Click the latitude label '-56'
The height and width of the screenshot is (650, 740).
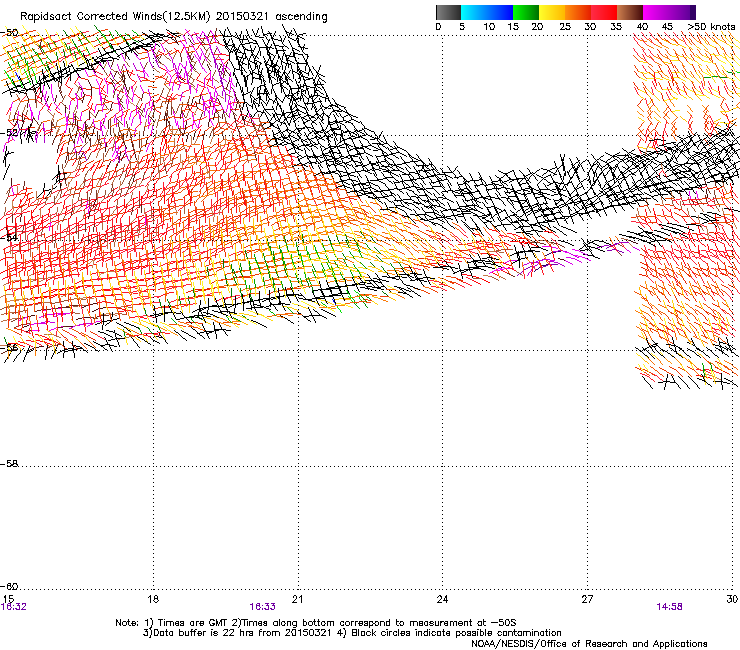9,347
